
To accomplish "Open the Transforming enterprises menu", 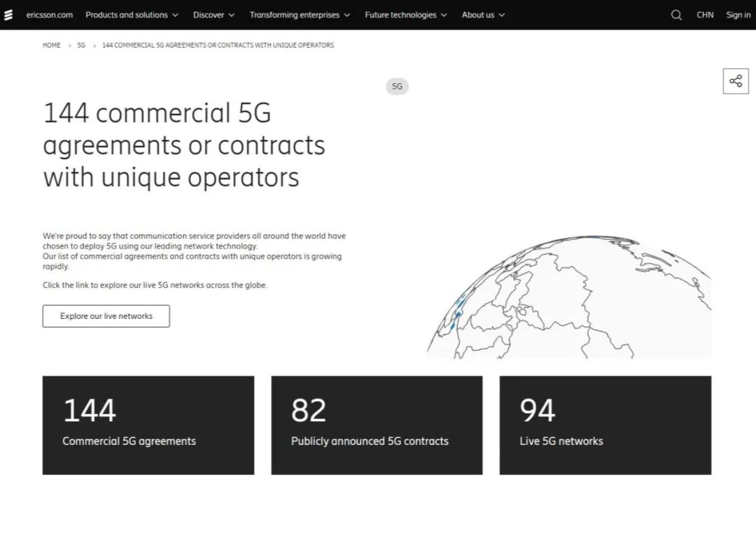I will (300, 15).
